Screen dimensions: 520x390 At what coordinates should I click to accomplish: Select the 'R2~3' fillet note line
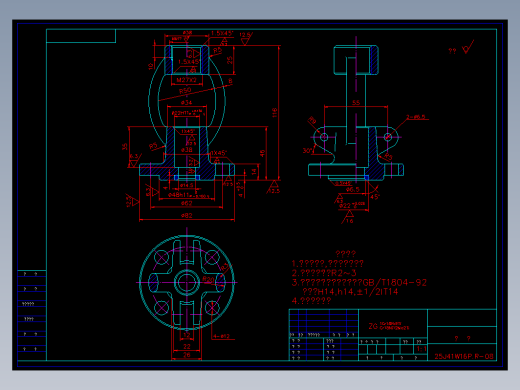[x=324, y=273]
